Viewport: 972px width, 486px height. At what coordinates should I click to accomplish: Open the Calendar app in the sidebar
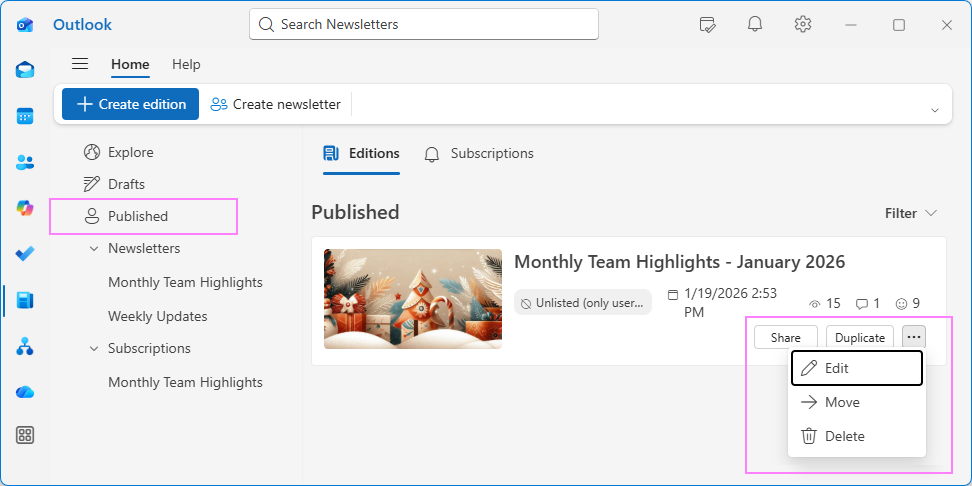25,116
